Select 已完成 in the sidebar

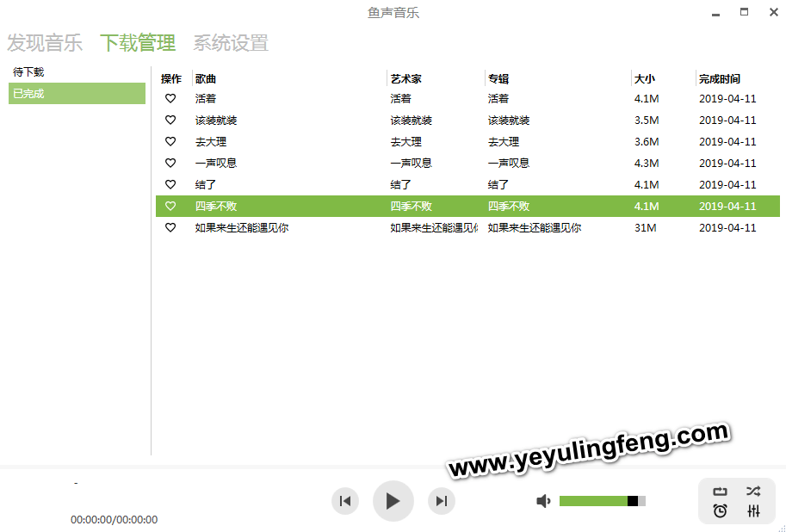pos(77,93)
